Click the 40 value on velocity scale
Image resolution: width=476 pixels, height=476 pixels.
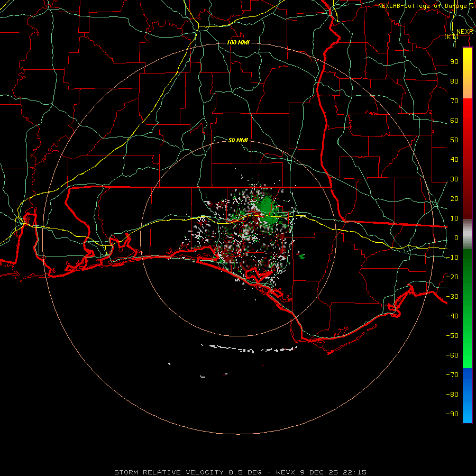click(x=454, y=160)
